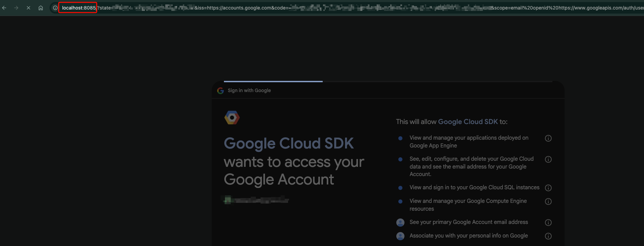
Task: Click 'Sign in with Google' header text
Action: point(249,90)
